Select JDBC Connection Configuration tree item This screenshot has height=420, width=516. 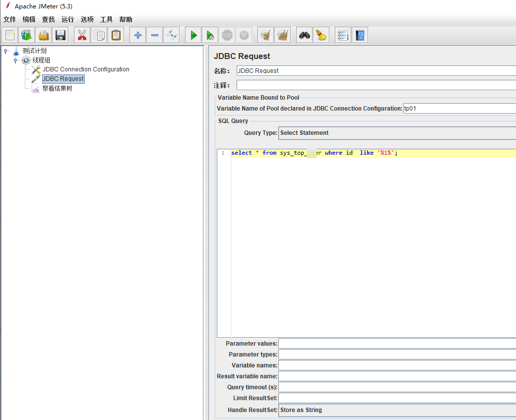(x=86, y=69)
